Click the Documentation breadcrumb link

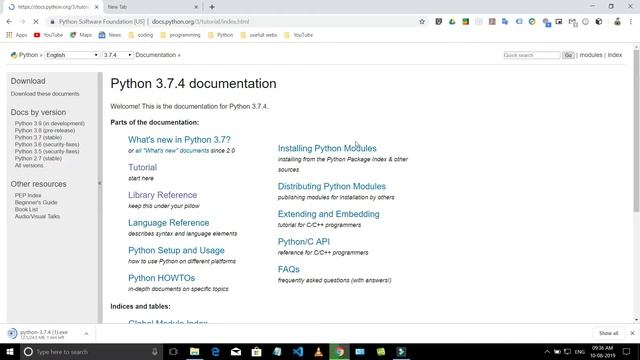tap(156, 55)
